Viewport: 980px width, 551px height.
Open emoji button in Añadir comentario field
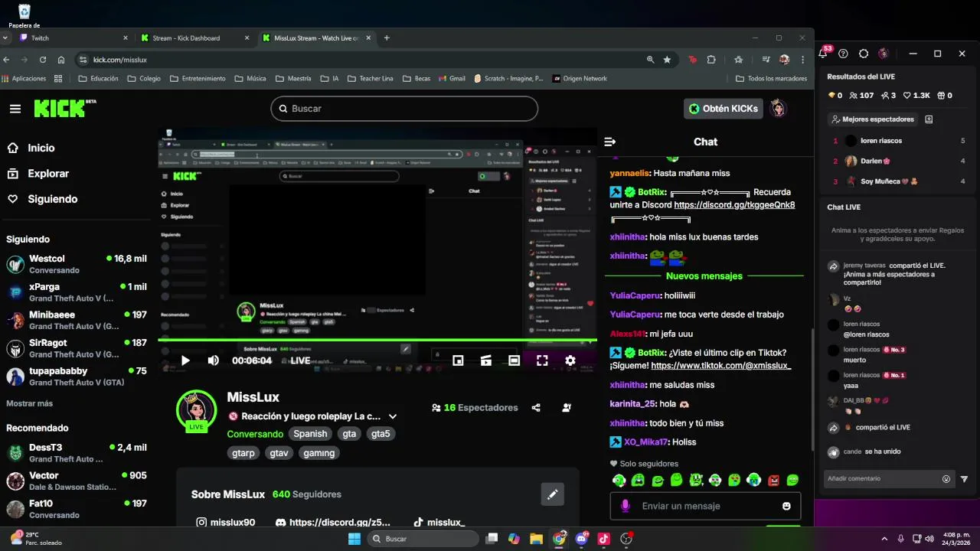(x=946, y=479)
